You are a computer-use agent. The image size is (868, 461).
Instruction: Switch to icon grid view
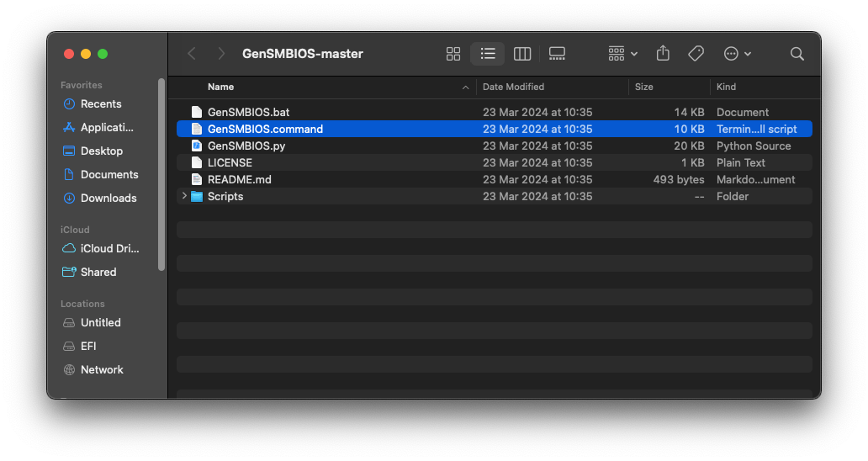coord(453,54)
